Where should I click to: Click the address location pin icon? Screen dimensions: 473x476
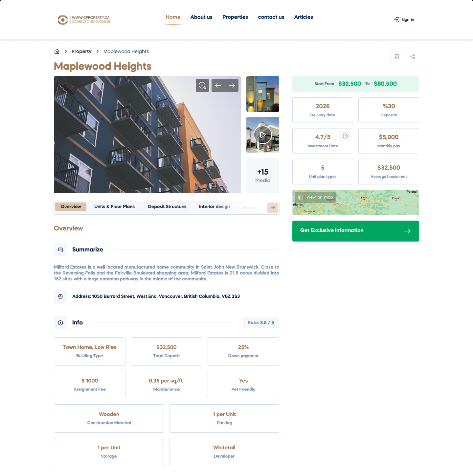(60, 297)
